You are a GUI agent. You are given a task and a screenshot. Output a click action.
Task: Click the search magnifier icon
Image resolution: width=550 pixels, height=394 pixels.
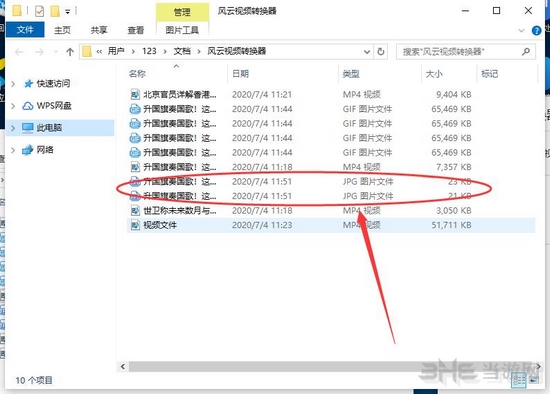click(525, 52)
